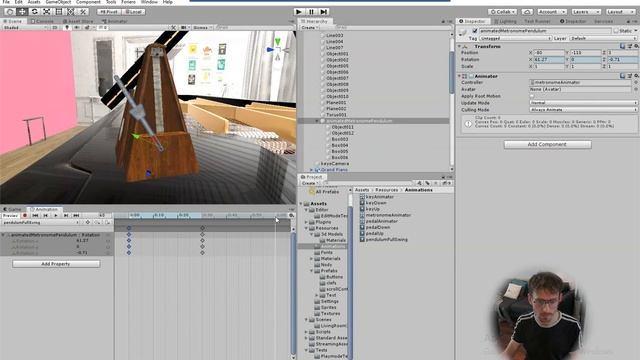Click the Add Component button
Image resolution: width=640 pixels, height=360 pixels.
click(x=547, y=144)
